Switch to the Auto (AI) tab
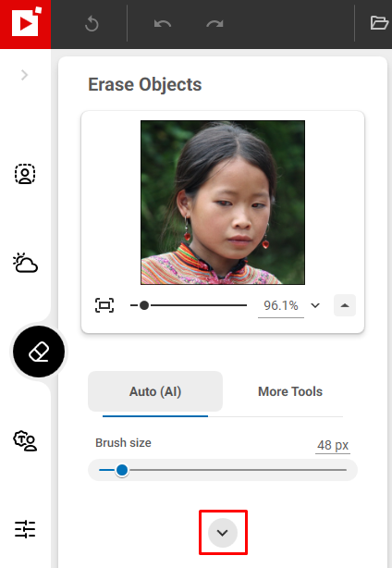 click(x=155, y=391)
